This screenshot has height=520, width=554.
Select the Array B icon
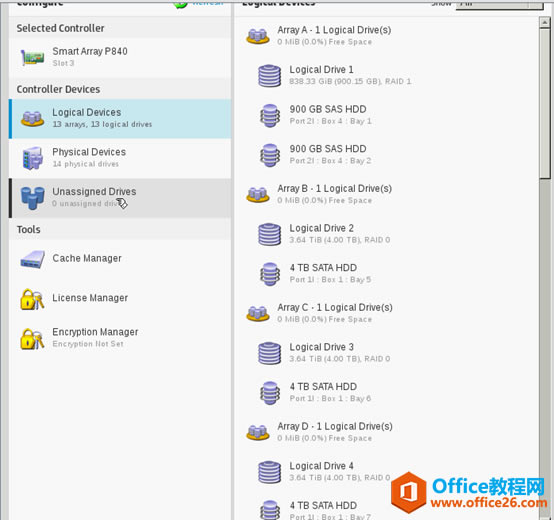[x=258, y=195]
